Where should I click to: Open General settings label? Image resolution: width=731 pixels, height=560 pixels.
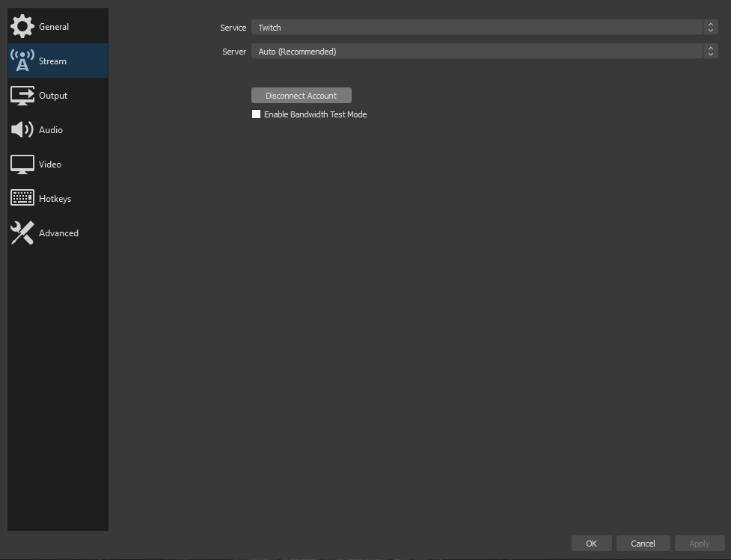(x=54, y=27)
